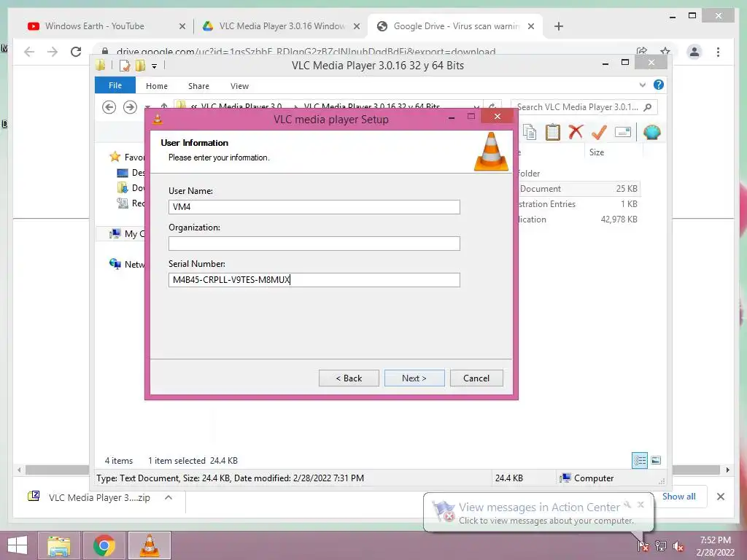Click VLC setup icon on taskbar
The width and height of the screenshot is (747, 560).
(x=149, y=545)
